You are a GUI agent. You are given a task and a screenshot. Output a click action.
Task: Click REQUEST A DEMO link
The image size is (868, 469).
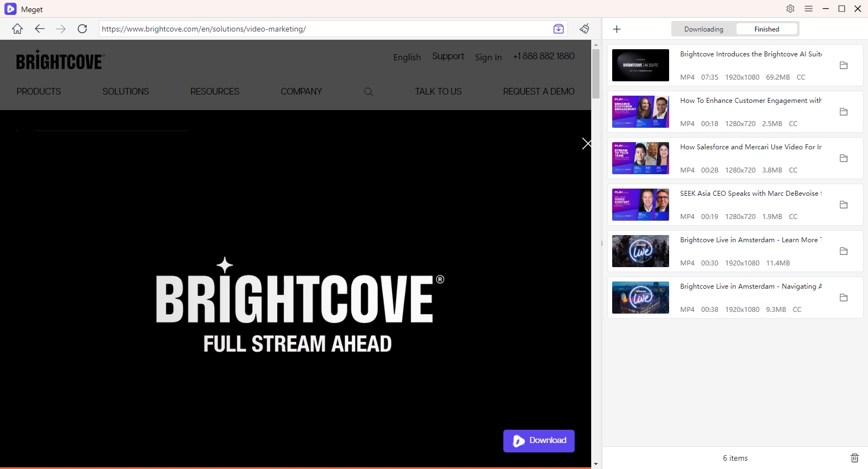point(539,92)
